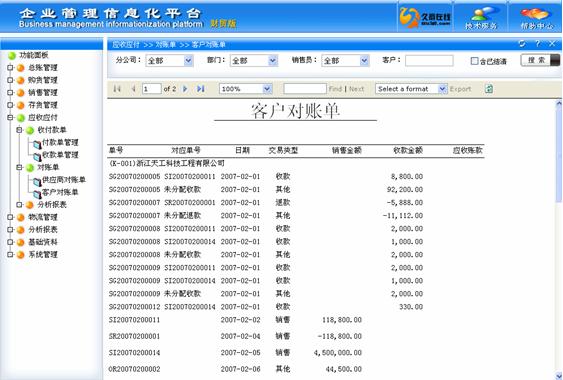Image resolution: width=563 pixels, height=380 pixels.
Task: Click orange ball icon beside 总账管理
Action: pos(21,68)
